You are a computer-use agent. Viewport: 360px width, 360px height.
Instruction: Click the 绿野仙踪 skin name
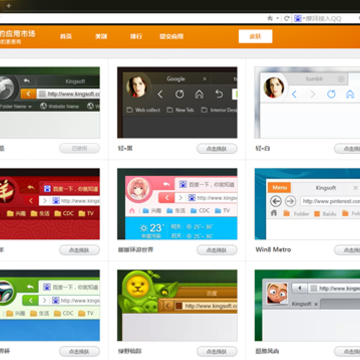(130, 351)
